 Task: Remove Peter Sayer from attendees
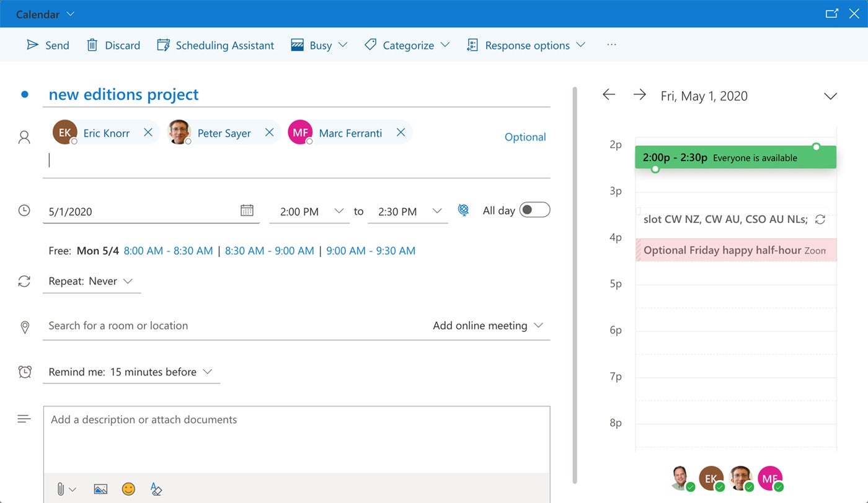(x=269, y=133)
